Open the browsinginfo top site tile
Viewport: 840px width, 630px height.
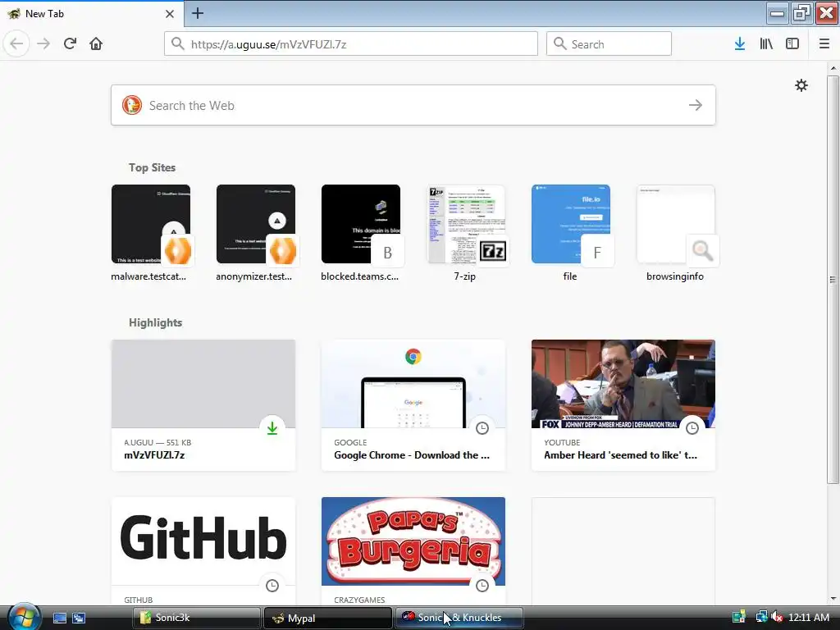(x=676, y=234)
